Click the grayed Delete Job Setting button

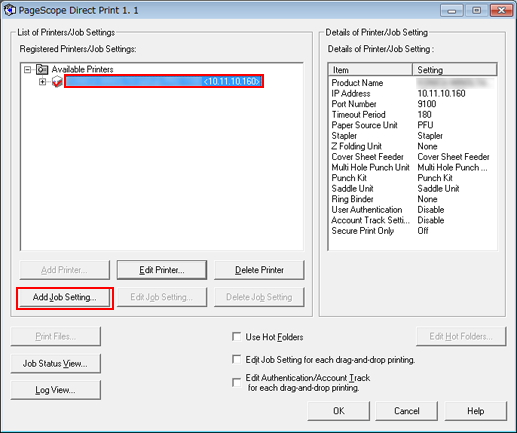259,297
